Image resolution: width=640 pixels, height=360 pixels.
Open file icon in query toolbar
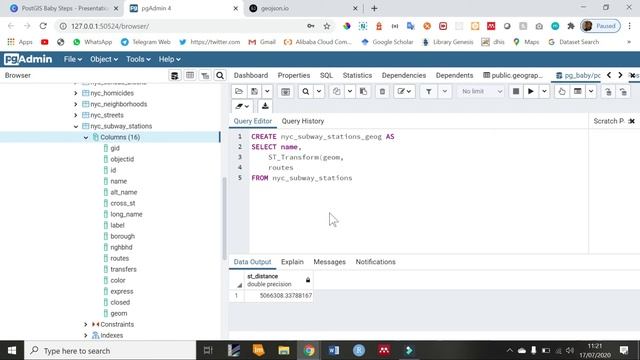[239, 91]
